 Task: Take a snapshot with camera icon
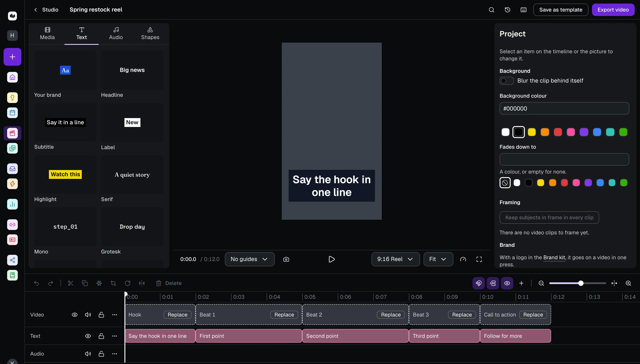[x=286, y=259]
